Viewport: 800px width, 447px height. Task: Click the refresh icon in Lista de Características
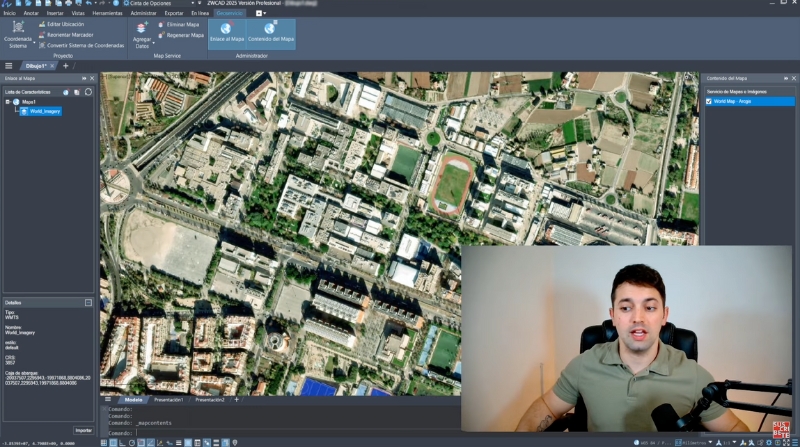[88, 91]
